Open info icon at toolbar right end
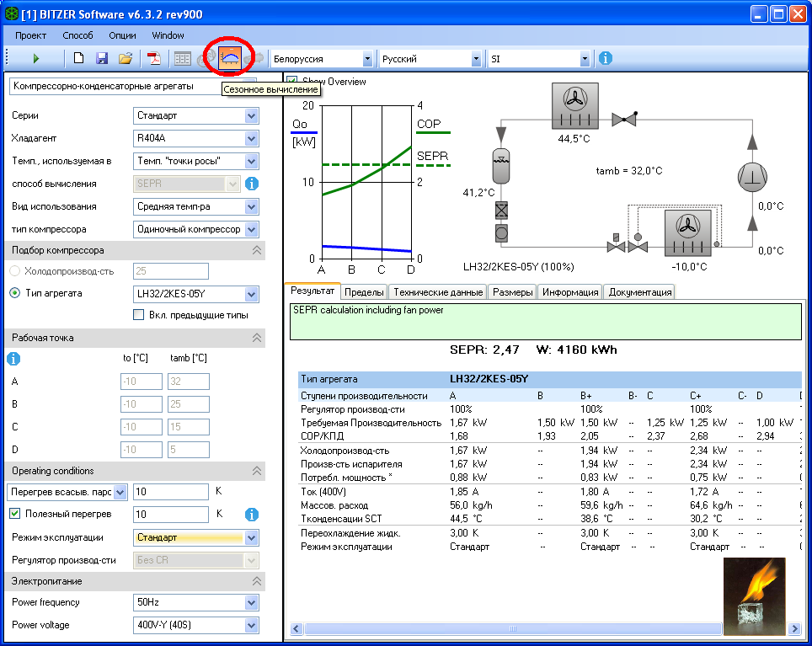 [x=606, y=58]
